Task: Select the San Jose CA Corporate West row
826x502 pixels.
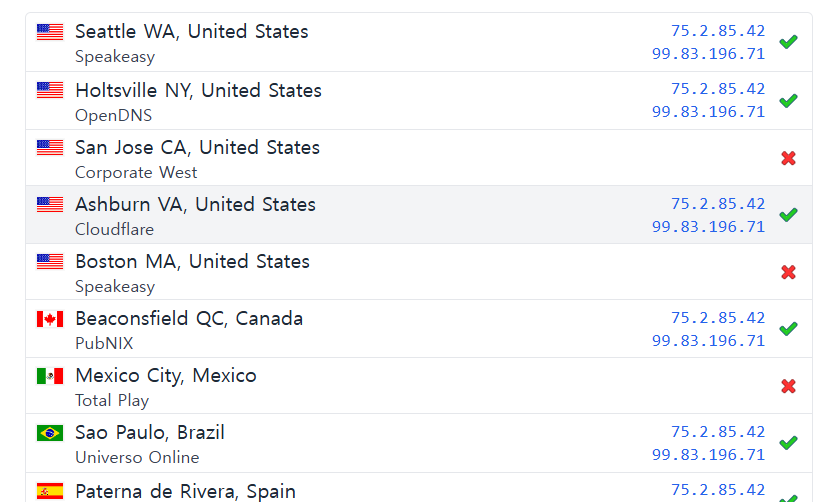Action: 419,158
